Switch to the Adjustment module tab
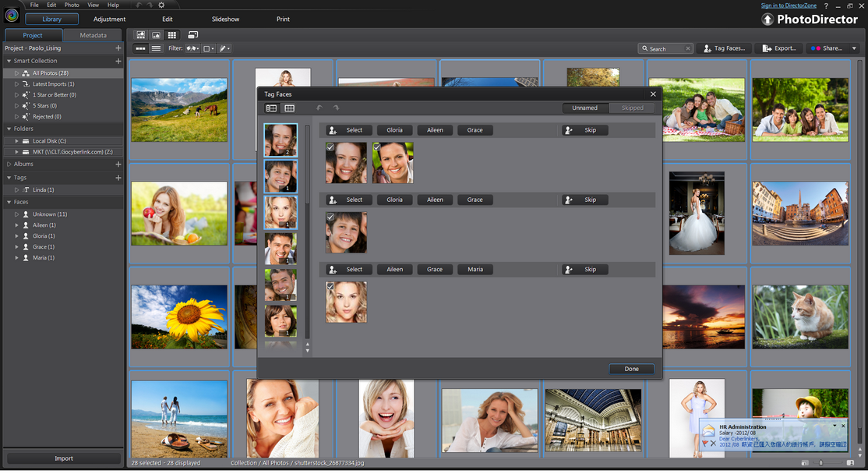 (109, 19)
